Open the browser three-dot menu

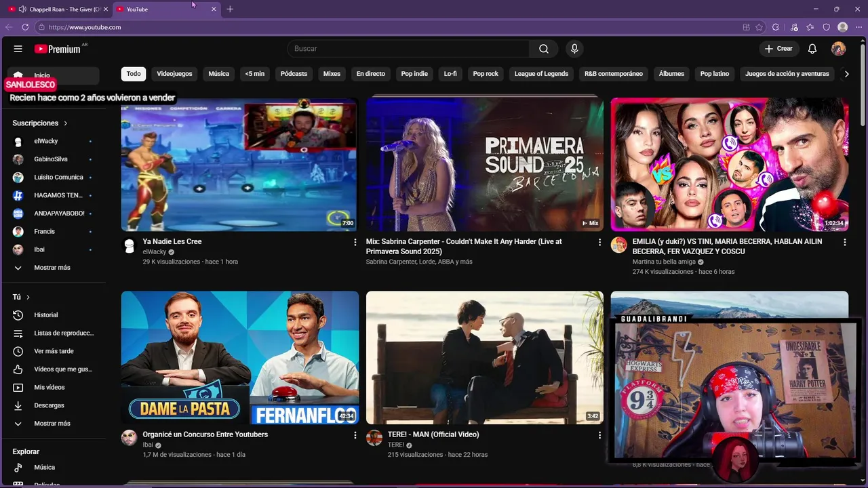[x=859, y=27]
